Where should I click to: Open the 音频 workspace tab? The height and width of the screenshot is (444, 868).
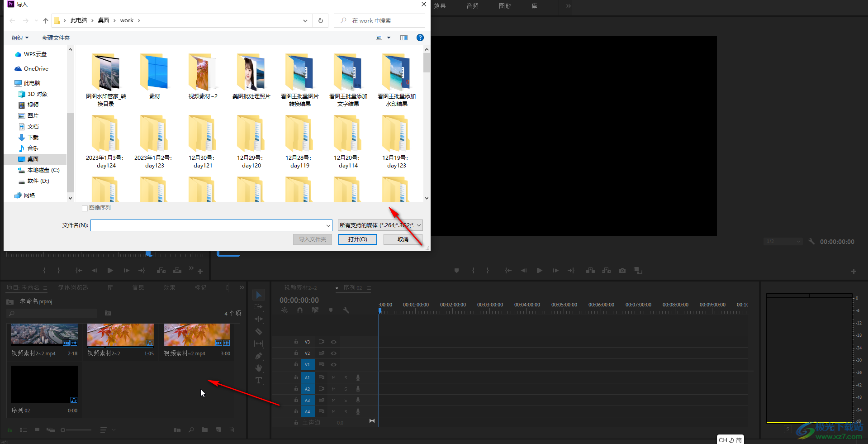click(x=473, y=6)
